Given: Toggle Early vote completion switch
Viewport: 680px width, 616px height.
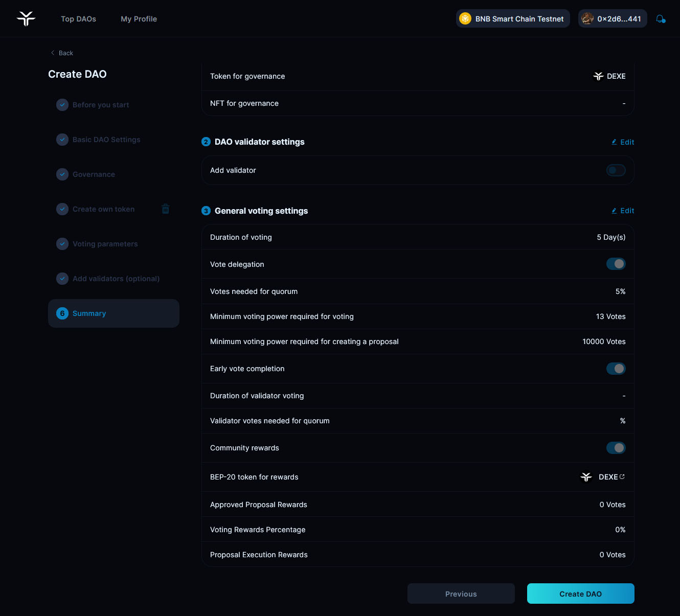Looking at the screenshot, I should point(616,369).
